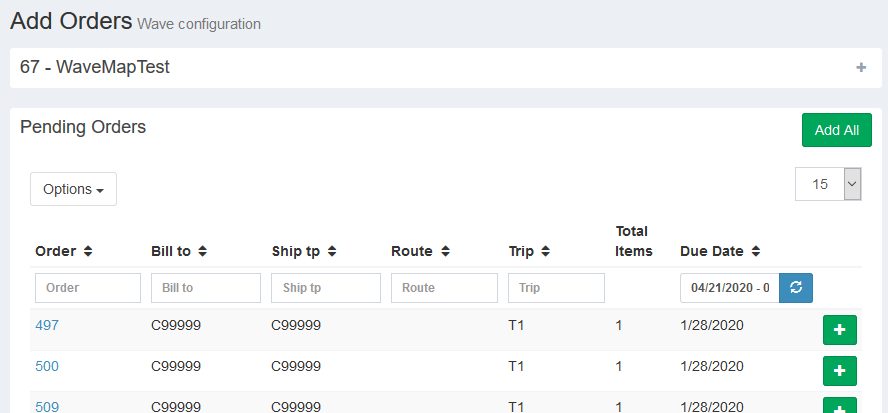Click the plus icon for order 500

(839, 371)
